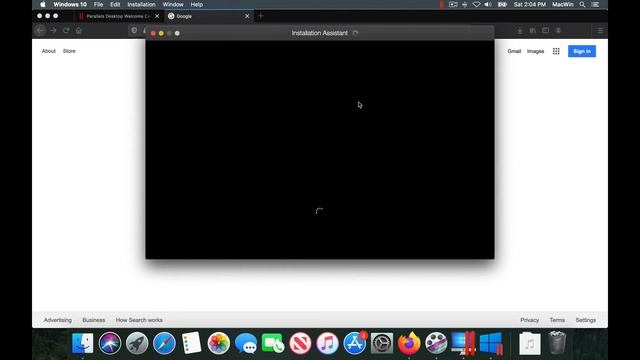Image resolution: width=640 pixels, height=360 pixels.
Task: Open Firefox downloads panel
Action: (520, 31)
